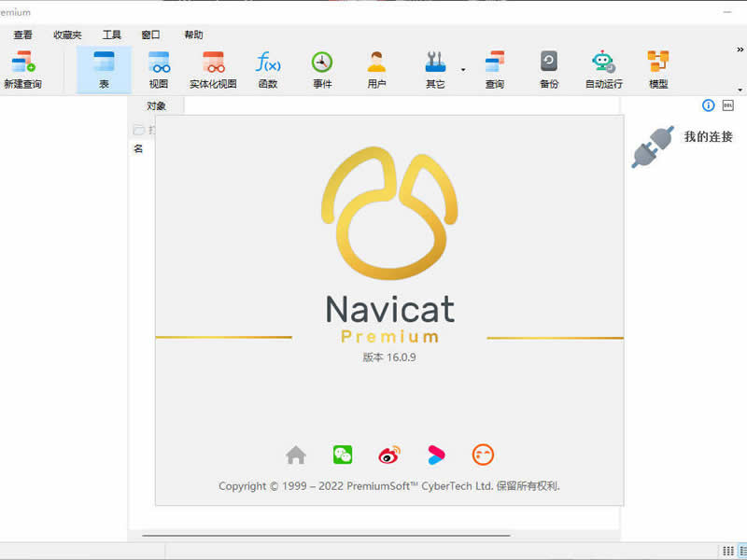This screenshot has width=747, height=560.
Task: Click the DDL panel icon
Action: (x=728, y=105)
